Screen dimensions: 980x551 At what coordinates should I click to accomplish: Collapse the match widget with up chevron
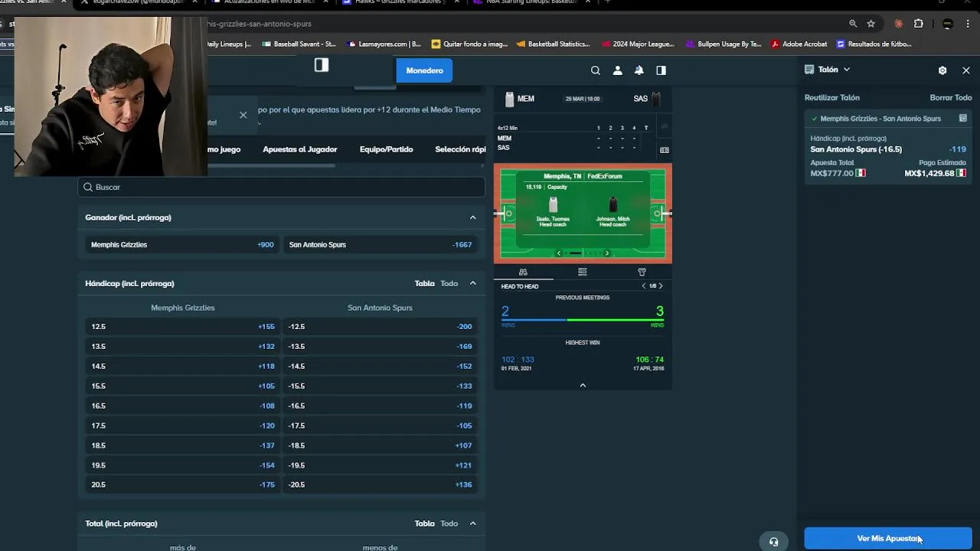[583, 385]
